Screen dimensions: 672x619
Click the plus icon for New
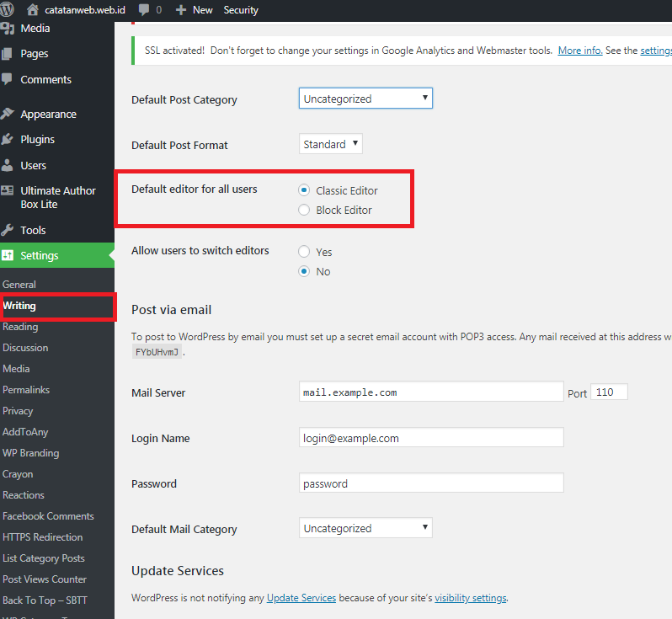pos(181,10)
